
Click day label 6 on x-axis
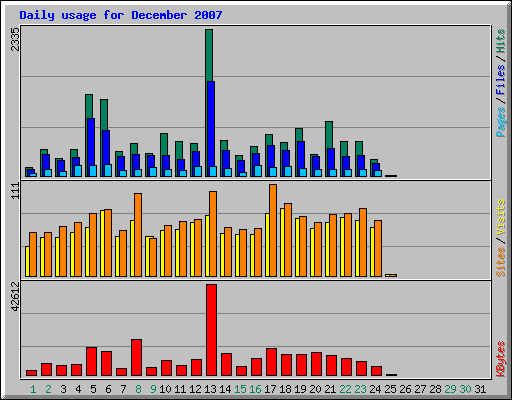108,389
